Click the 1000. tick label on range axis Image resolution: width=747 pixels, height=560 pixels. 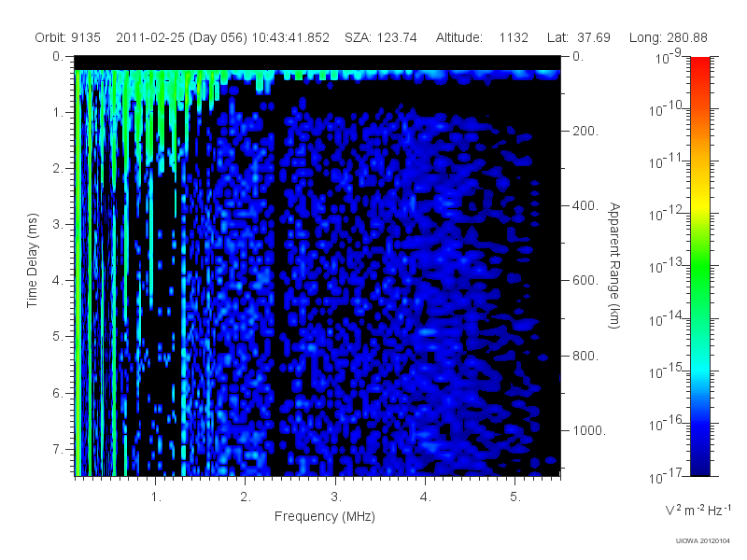pos(589,430)
